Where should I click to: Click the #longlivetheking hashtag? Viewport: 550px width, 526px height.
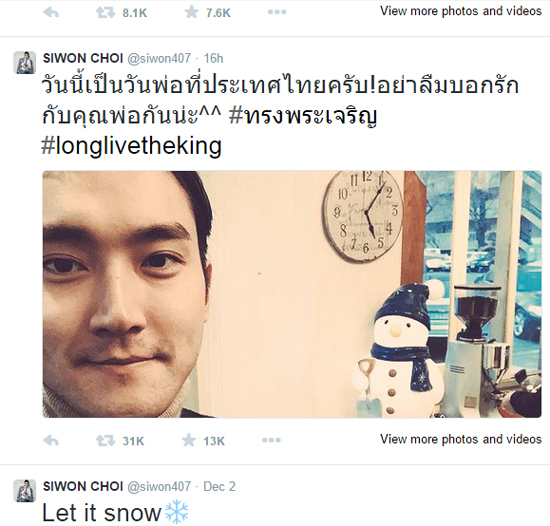(x=132, y=146)
